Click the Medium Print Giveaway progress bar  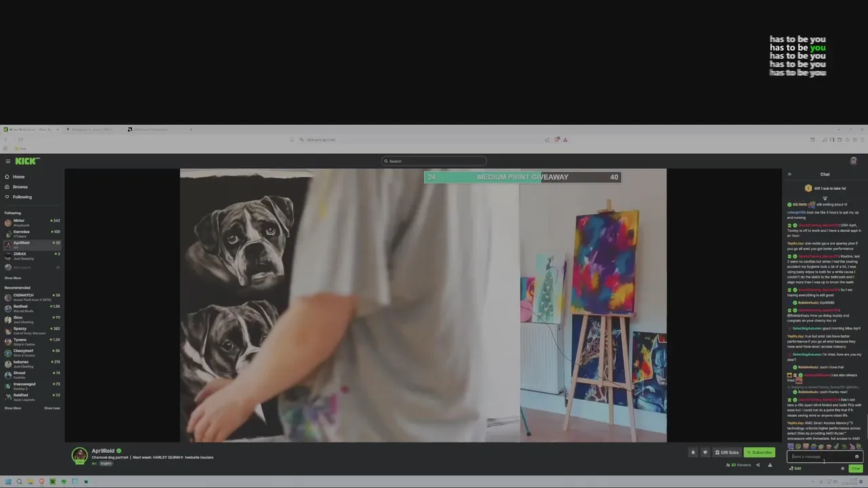pos(521,177)
